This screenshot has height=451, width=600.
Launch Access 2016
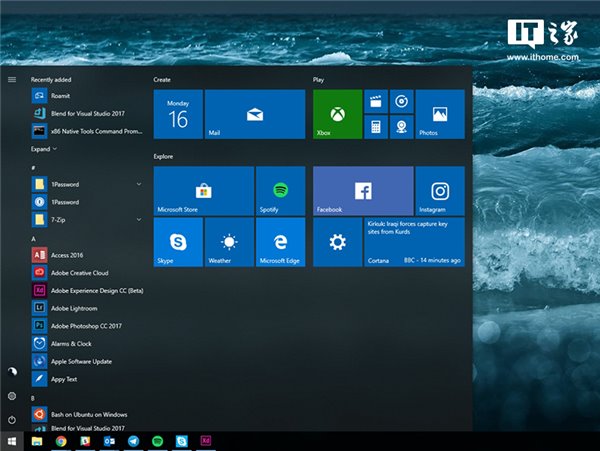(88, 255)
